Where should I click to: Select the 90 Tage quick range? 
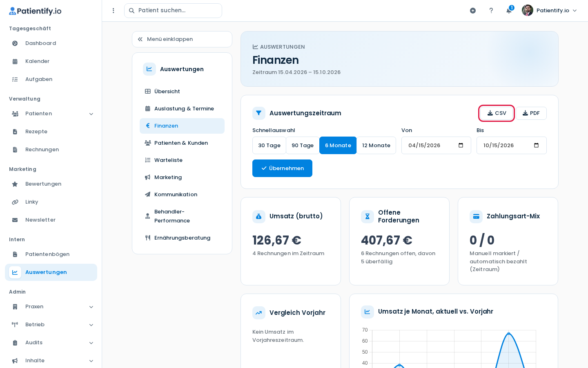pyautogui.click(x=303, y=146)
